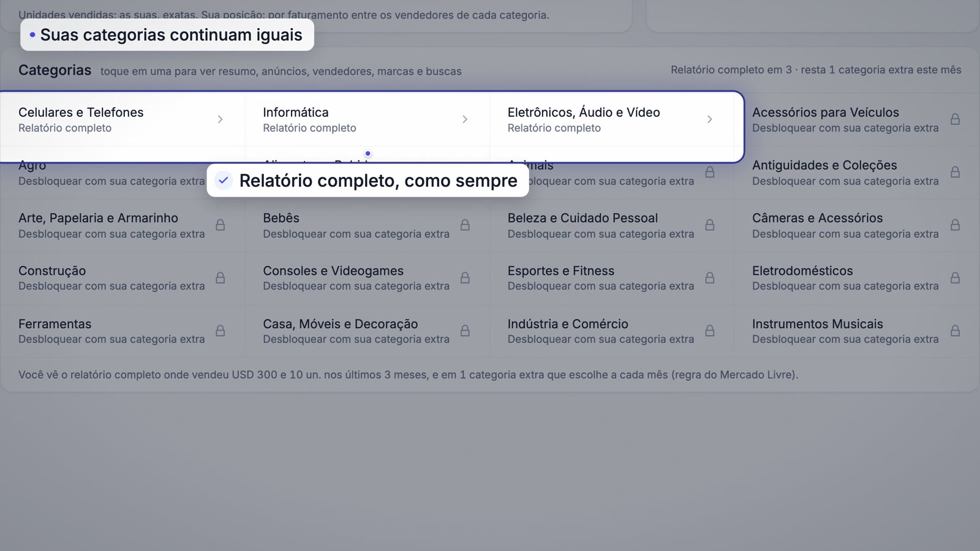Select the Beleza e Cuidado Pessoal category

[x=612, y=225]
